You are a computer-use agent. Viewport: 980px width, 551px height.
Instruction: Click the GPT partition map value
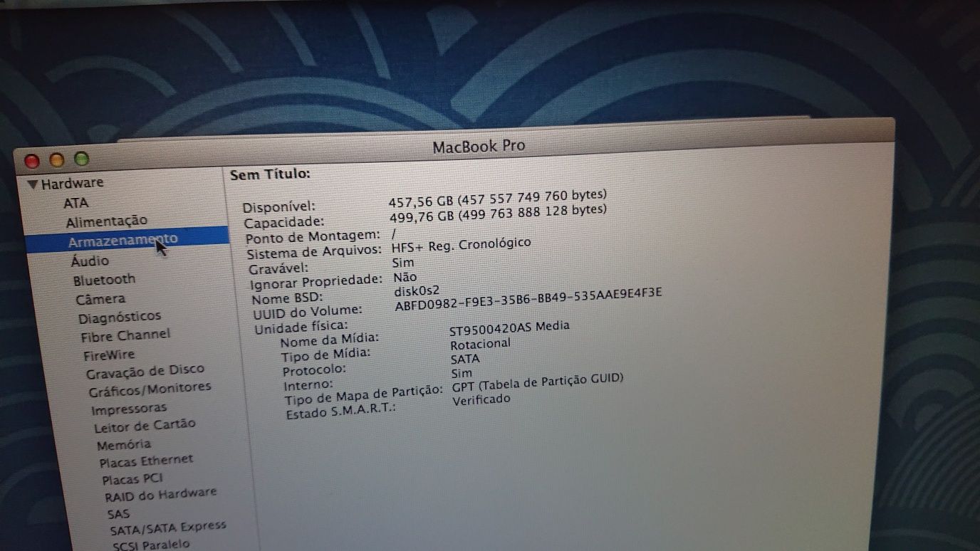coord(538,383)
